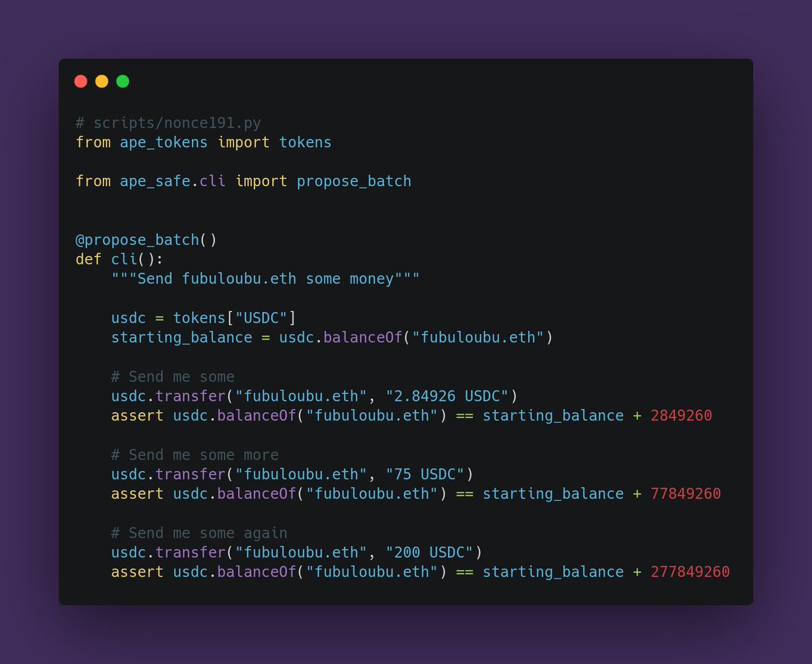Image resolution: width=812 pixels, height=664 pixels.
Task: Click the comment '# Send me some'
Action: click(173, 377)
